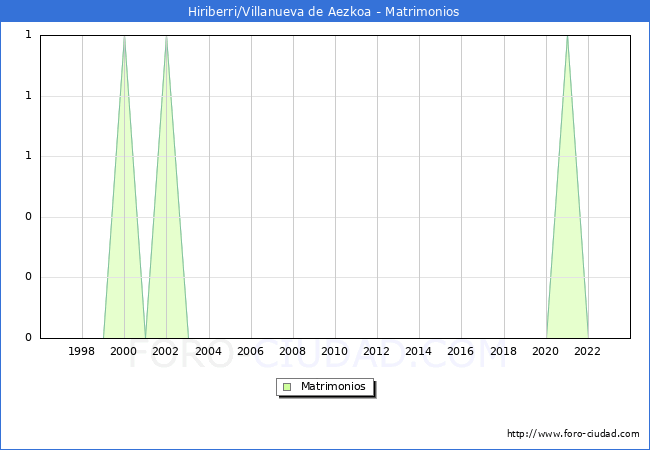The width and height of the screenshot is (650, 450).
Task: Click the green Matrimonios legend swatch
Action: tap(287, 387)
